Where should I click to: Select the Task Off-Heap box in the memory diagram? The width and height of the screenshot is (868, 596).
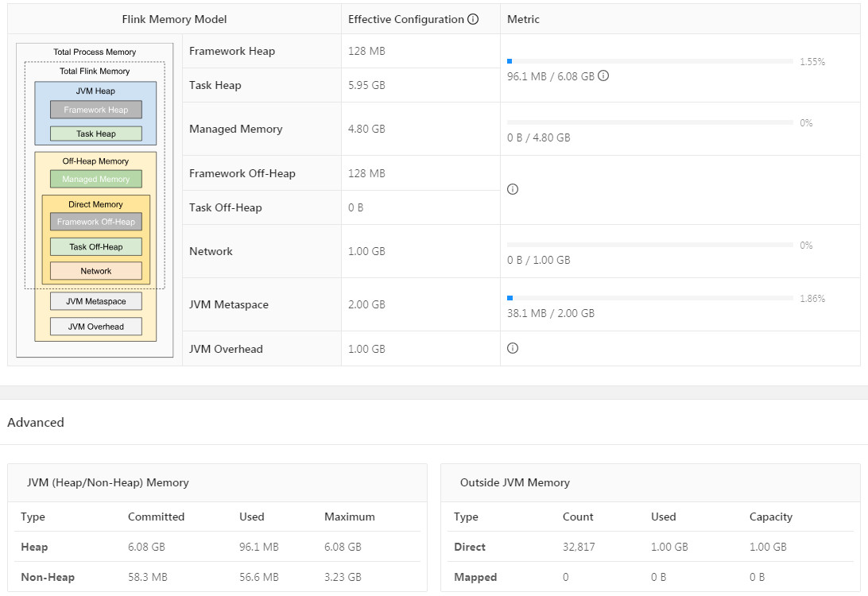95,247
